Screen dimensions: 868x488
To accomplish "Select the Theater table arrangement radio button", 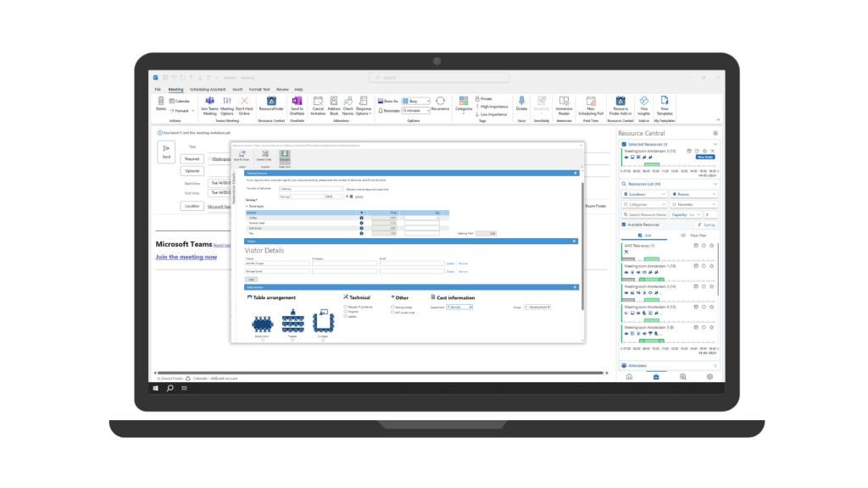I will (293, 341).
